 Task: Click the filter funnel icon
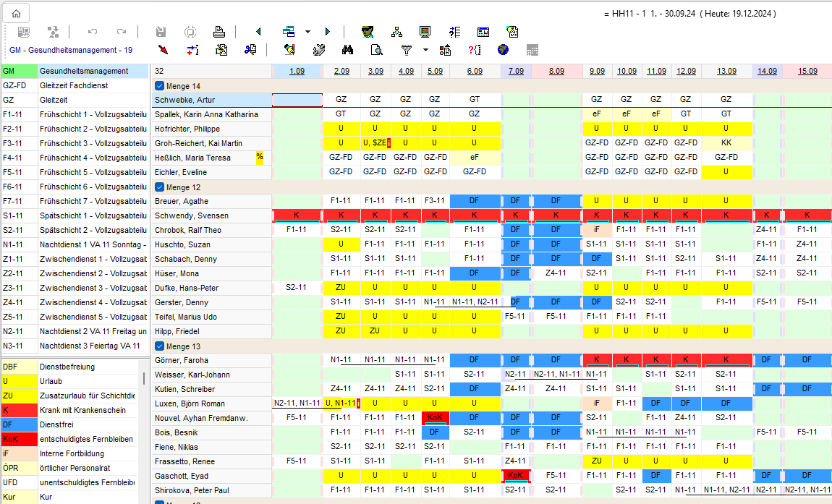click(407, 50)
